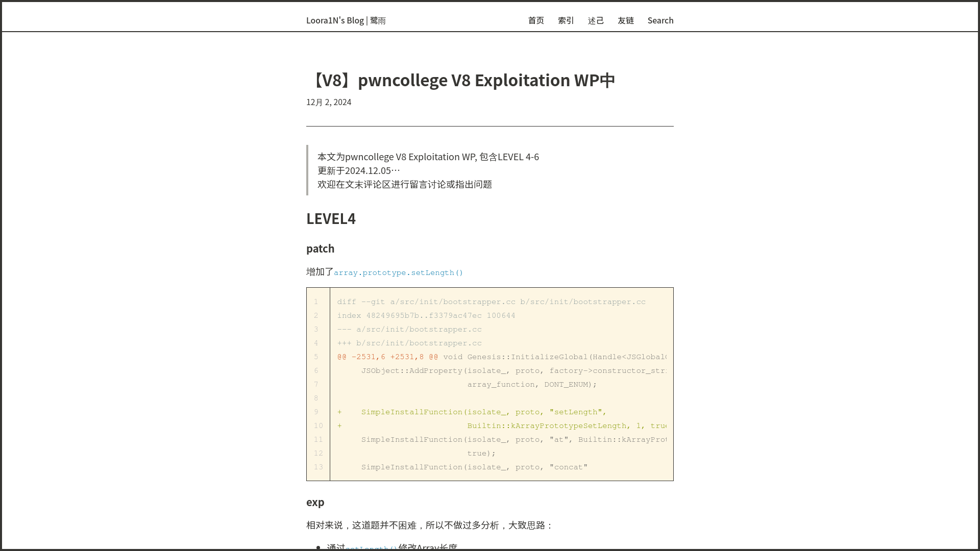
Task: Click line number 13 in code gutter
Action: click(318, 467)
